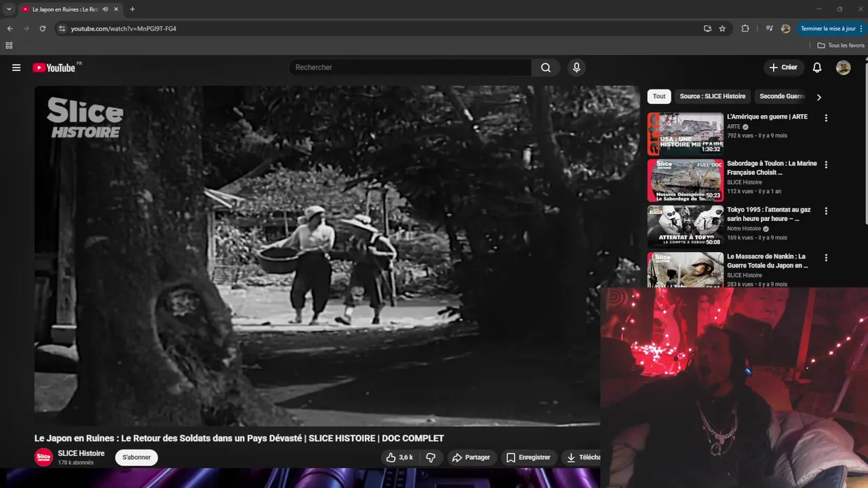Open site info icon beside the URL

point(62,28)
